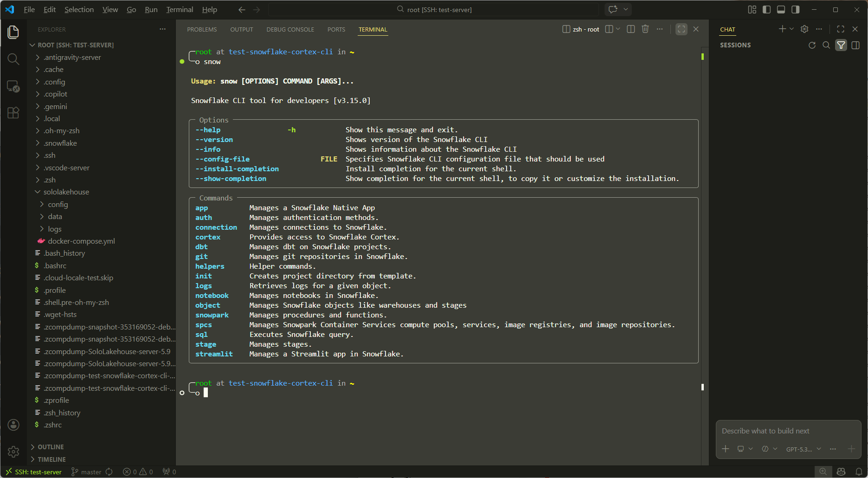
Task: Open the GPT-5.3 model picker dropdown
Action: [x=802, y=449]
